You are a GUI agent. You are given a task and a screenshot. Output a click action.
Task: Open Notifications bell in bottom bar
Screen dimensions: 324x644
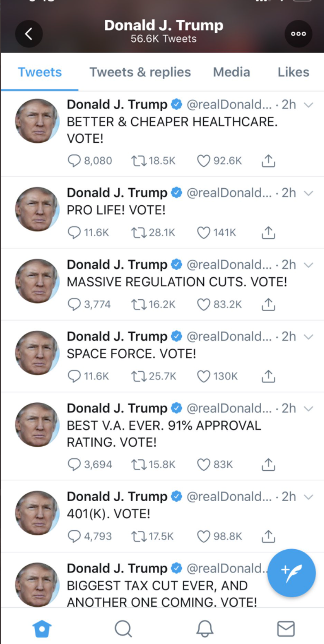point(205,628)
